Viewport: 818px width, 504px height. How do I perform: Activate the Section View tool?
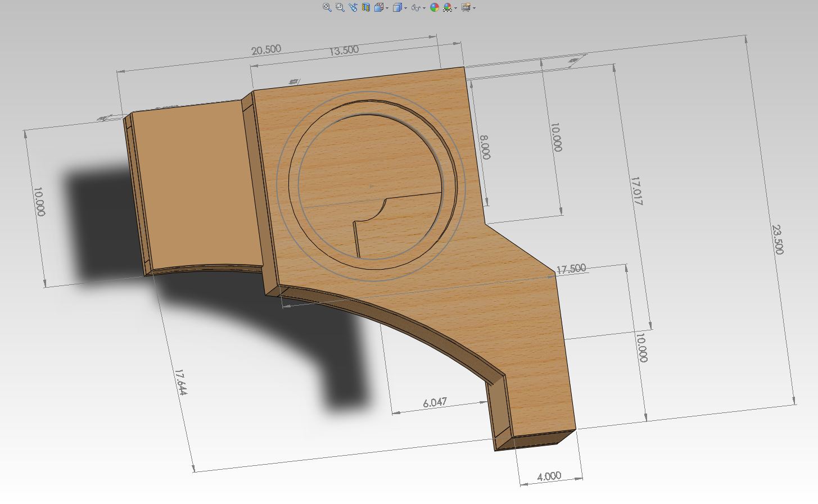[x=366, y=7]
